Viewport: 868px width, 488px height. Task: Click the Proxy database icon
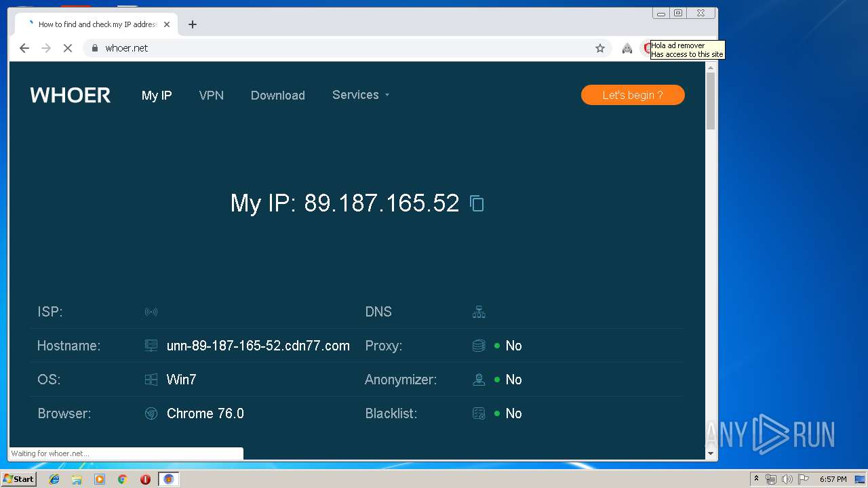pos(479,346)
